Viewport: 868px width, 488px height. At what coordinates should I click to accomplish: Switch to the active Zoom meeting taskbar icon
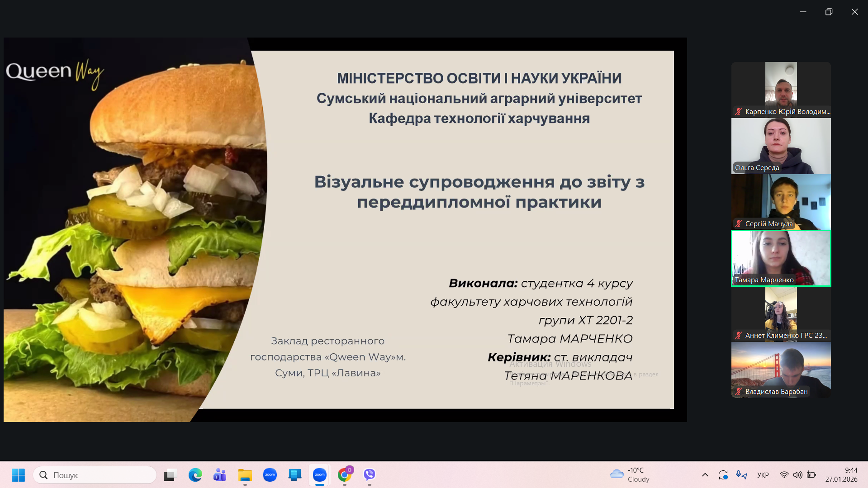tap(320, 475)
